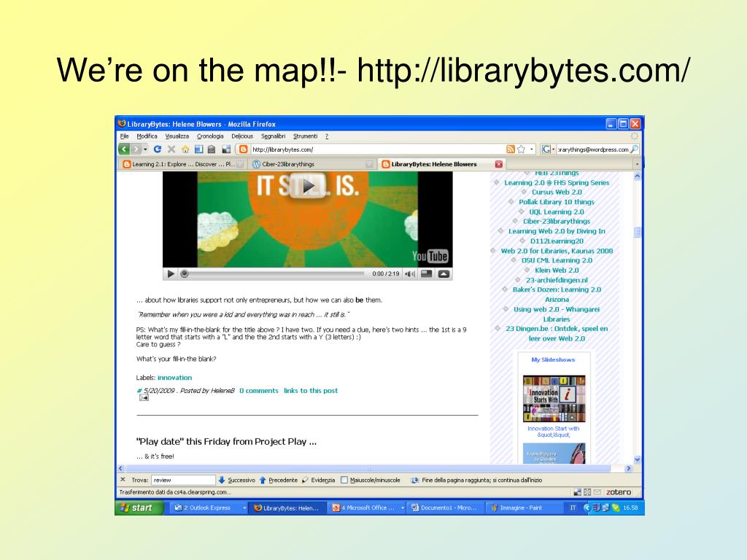Open the 0 comments link
The image size is (747, 560).
pyautogui.click(x=259, y=391)
